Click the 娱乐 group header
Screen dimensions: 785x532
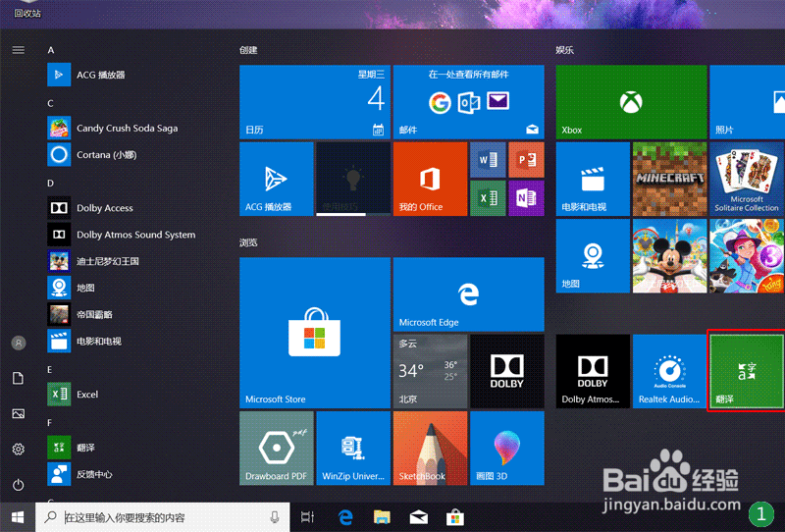coord(565,50)
